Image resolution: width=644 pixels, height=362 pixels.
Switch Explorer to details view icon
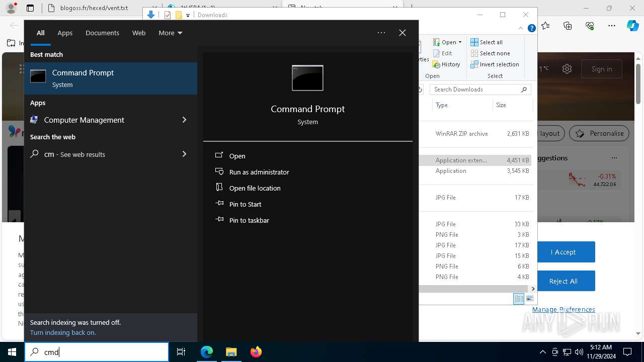coord(519,299)
